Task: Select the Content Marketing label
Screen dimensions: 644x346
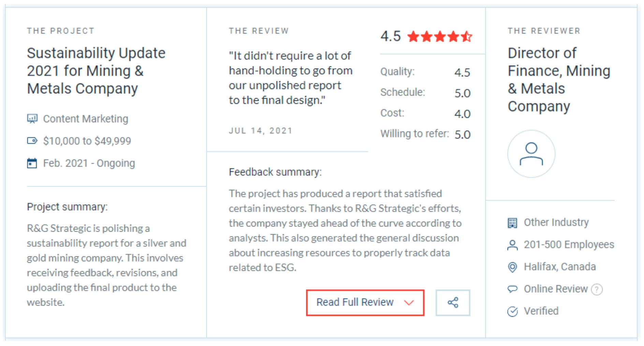Action: (x=86, y=119)
